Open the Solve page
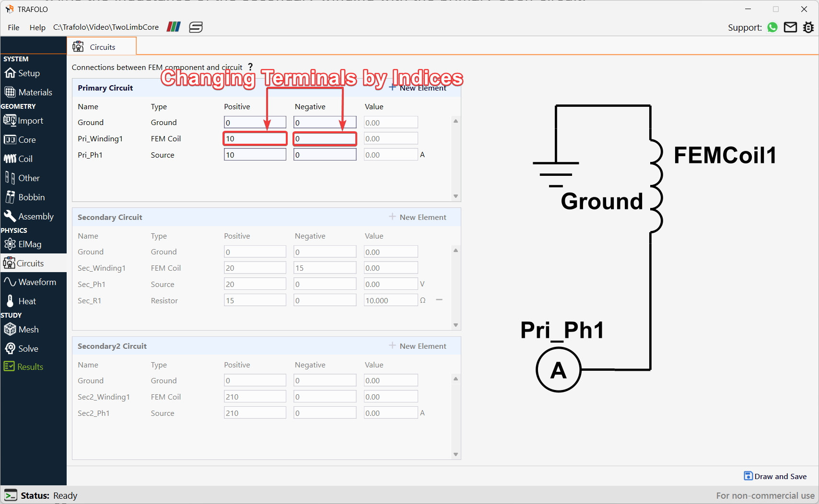Viewport: 819px width, 504px height. [22, 349]
